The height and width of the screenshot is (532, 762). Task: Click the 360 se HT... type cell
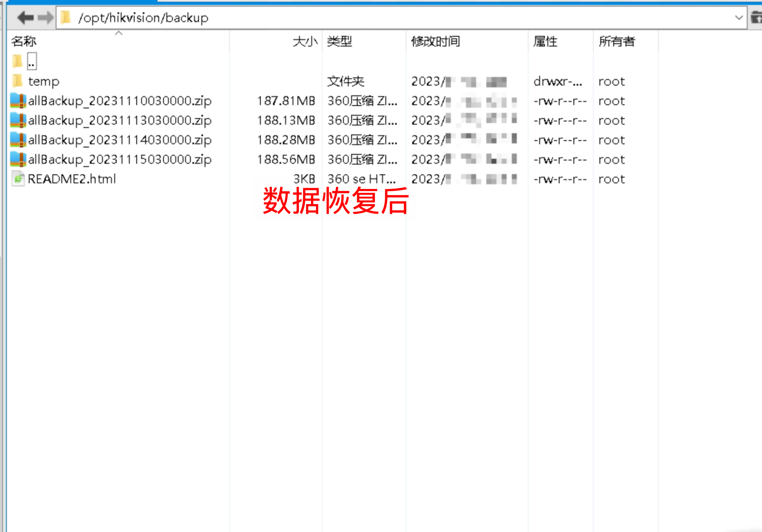tap(362, 179)
